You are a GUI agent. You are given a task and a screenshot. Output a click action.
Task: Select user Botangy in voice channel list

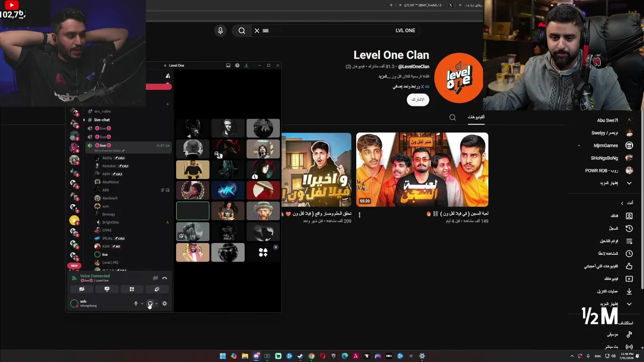108,214
